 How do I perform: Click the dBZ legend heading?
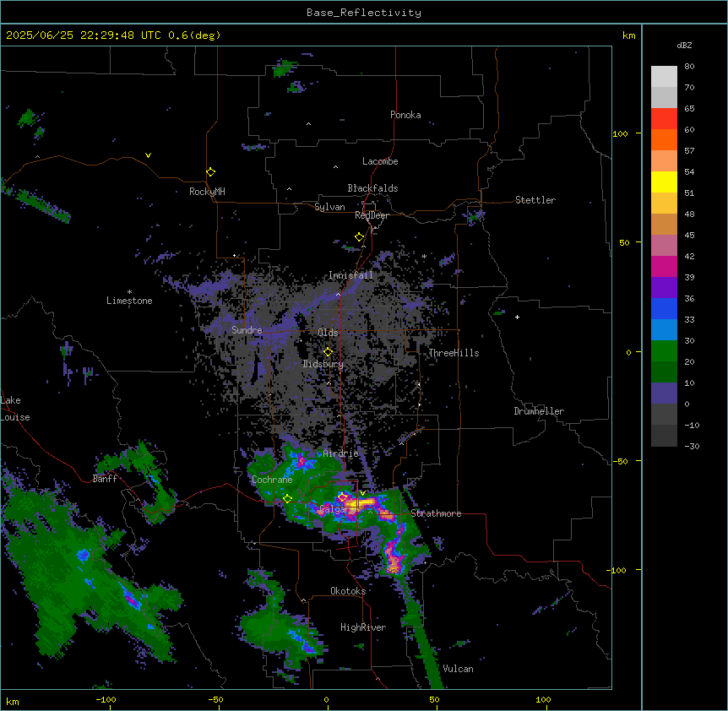coord(684,45)
